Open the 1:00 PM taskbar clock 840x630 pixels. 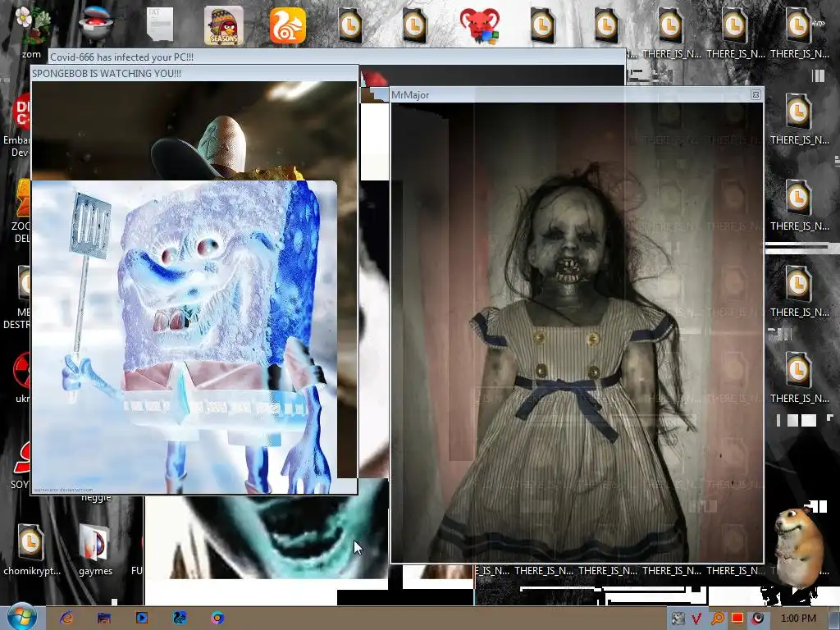click(798, 619)
